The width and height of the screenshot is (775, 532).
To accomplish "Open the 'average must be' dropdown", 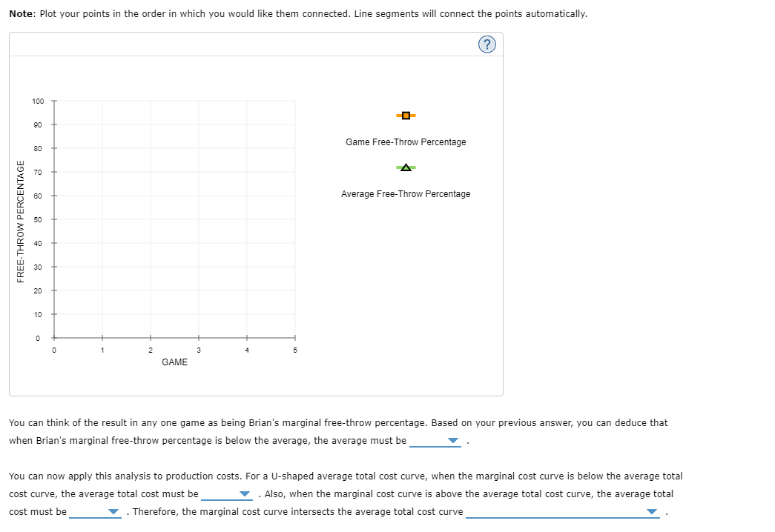I will point(454,440).
